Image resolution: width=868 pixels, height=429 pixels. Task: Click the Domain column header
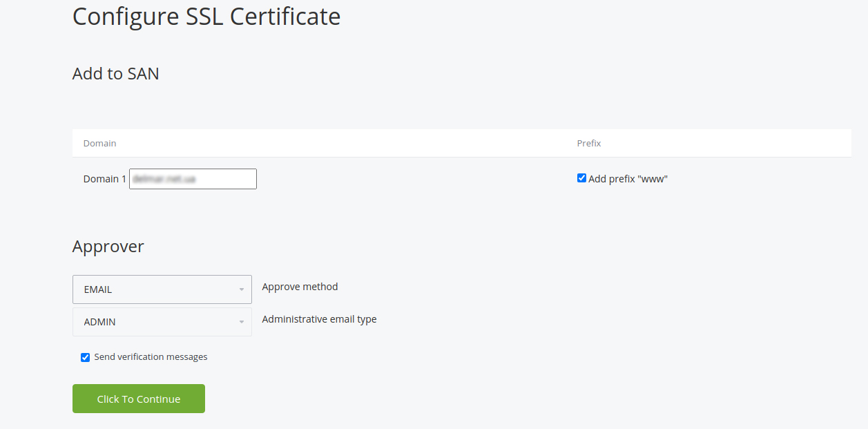(99, 143)
